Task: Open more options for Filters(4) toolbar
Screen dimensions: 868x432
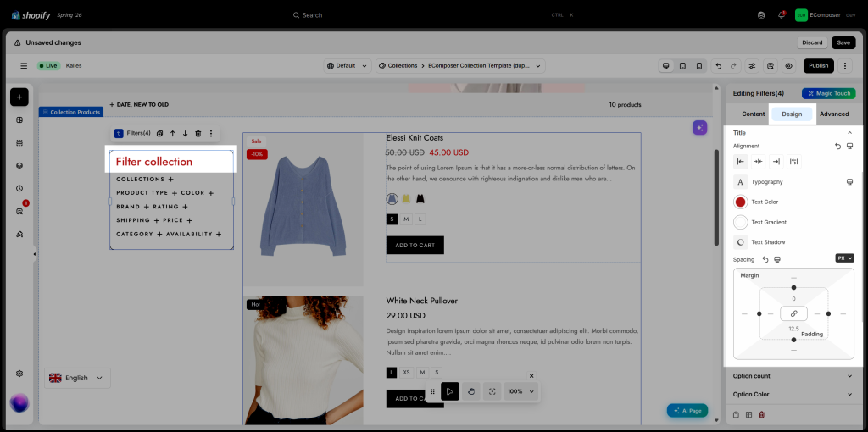Action: coord(211,133)
